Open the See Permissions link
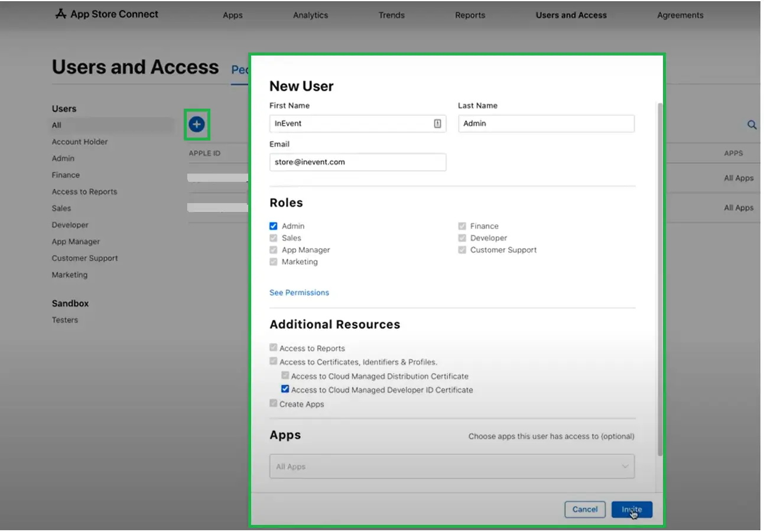This screenshot has height=532, width=764. [x=299, y=292]
